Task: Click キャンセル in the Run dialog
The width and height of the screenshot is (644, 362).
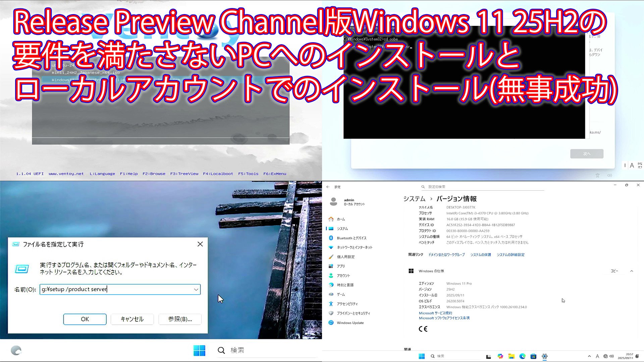Action: coord(132,319)
